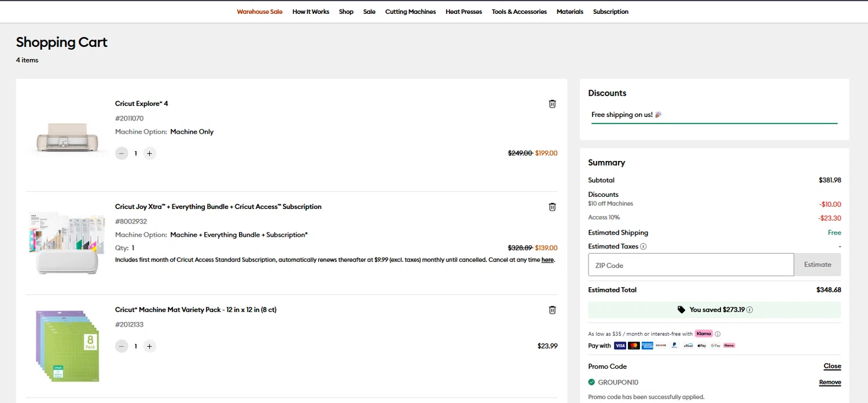The width and height of the screenshot is (868, 403).
Task: Select Heat Presses in top navigation
Action: pos(464,12)
